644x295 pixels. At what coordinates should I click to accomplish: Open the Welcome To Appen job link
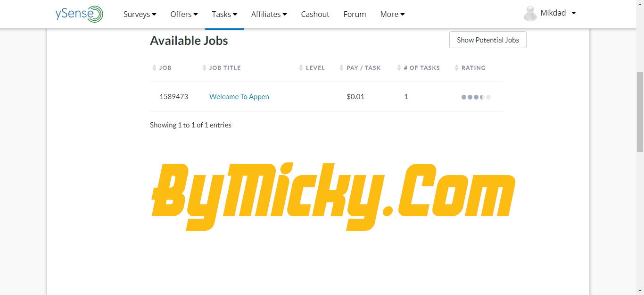click(239, 97)
